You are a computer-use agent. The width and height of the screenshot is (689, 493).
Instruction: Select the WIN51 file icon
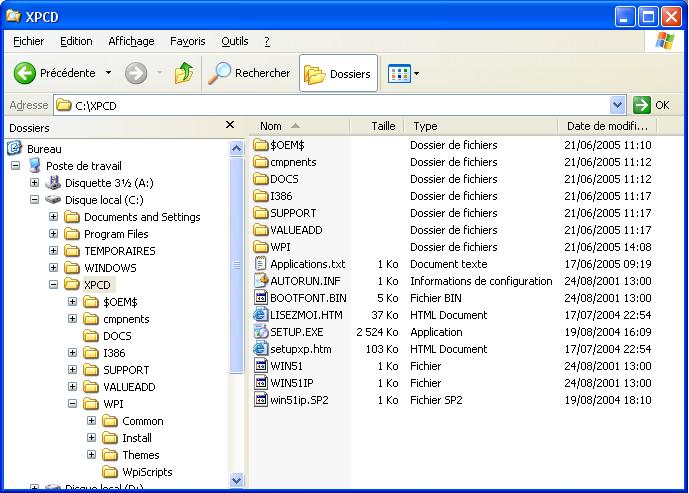coord(261,366)
